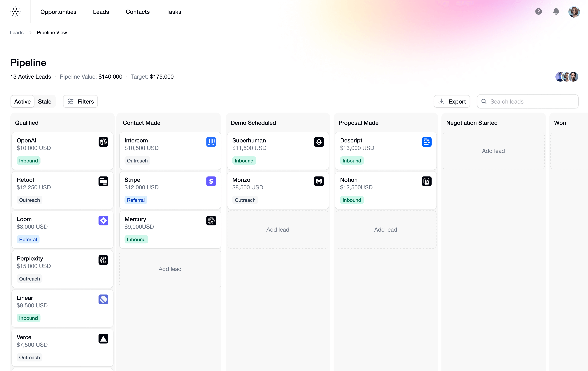The height and width of the screenshot is (371, 588).
Task: Select the Active leads toggle
Action: pos(22,101)
